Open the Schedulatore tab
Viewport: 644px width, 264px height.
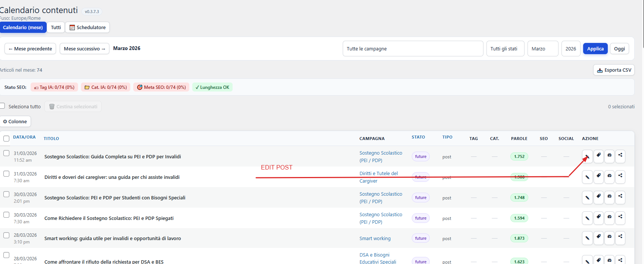(x=87, y=27)
